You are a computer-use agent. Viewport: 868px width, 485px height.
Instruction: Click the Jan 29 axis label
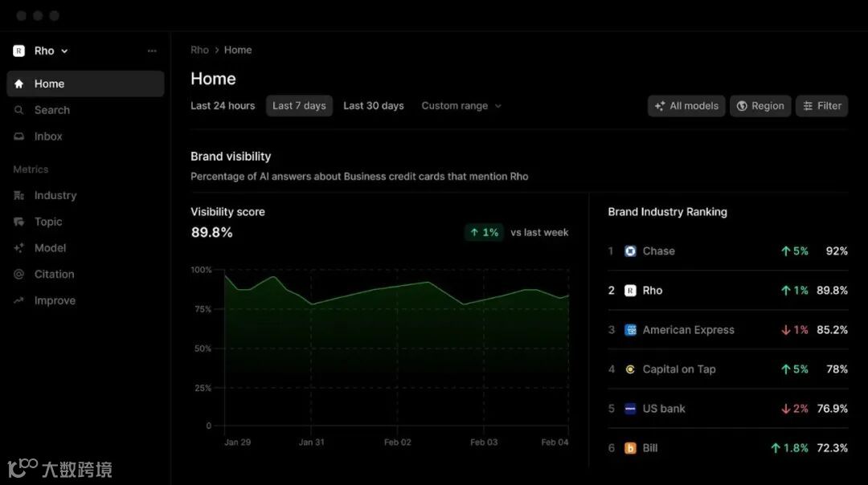(237, 442)
